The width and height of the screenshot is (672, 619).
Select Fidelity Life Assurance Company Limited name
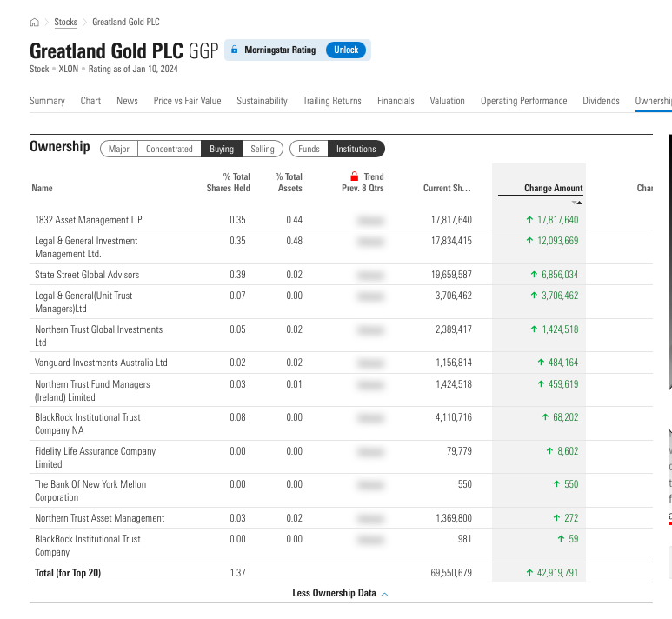95,457
